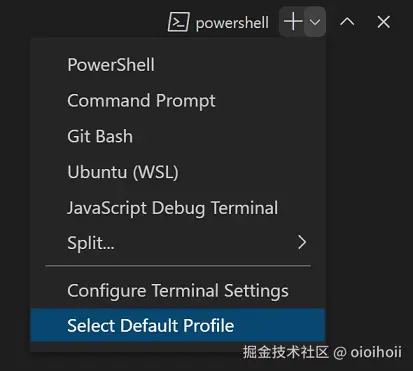Click the terminal icon beside powershell

click(178, 22)
